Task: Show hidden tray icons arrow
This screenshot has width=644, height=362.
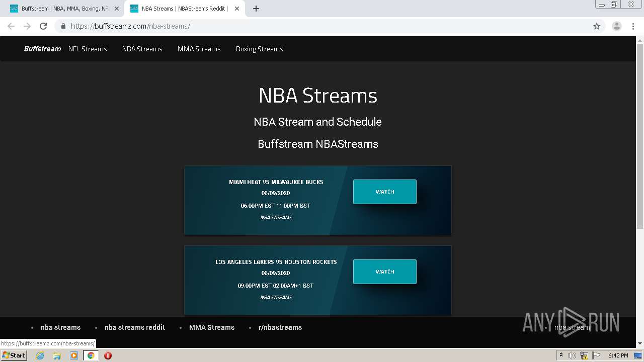Action: click(x=561, y=355)
